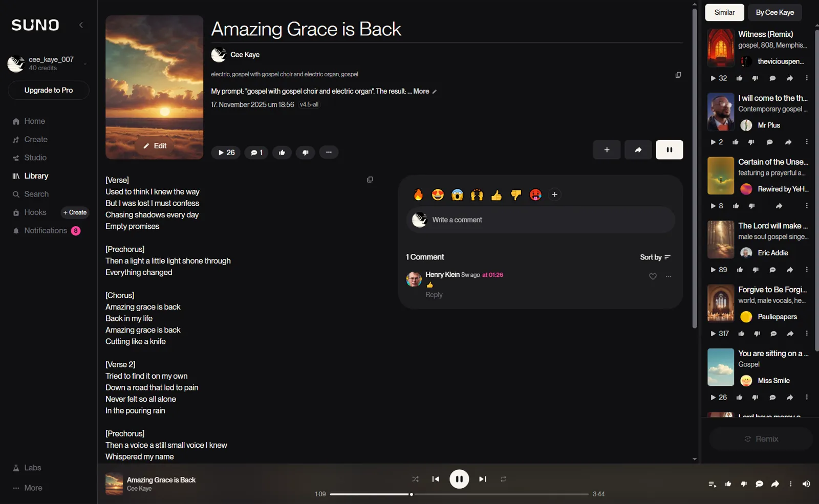Expand the cee_kaye_007 account menu

click(85, 64)
